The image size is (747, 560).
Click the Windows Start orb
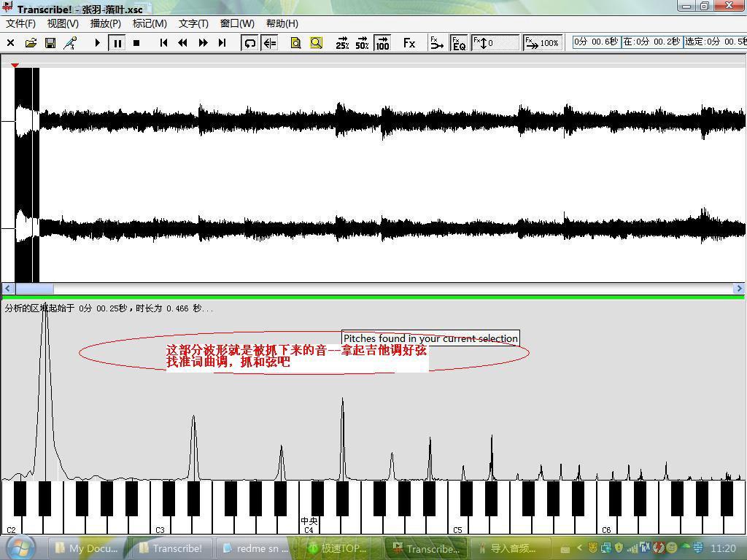20,548
